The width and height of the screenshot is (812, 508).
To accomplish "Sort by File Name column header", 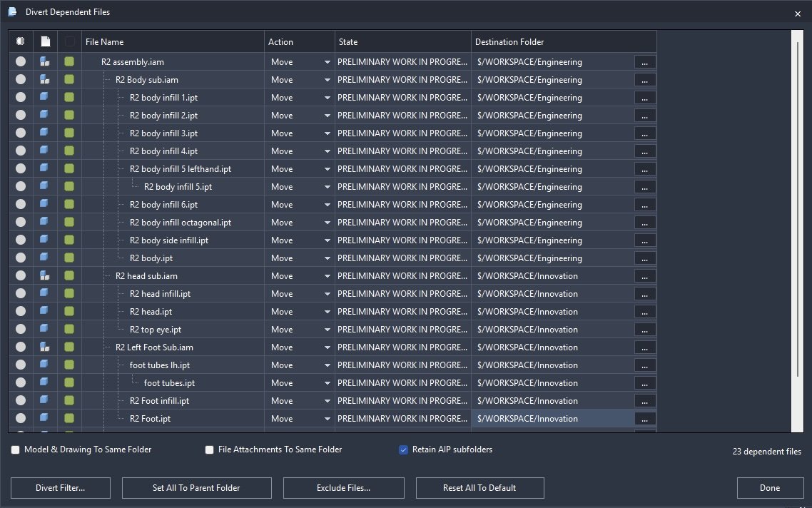I will coord(173,41).
